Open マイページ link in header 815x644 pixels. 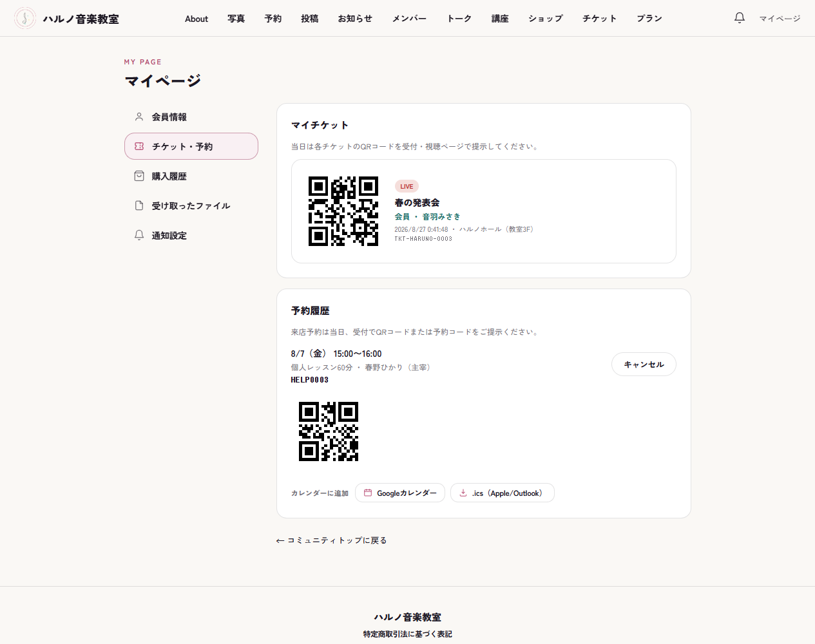click(780, 19)
